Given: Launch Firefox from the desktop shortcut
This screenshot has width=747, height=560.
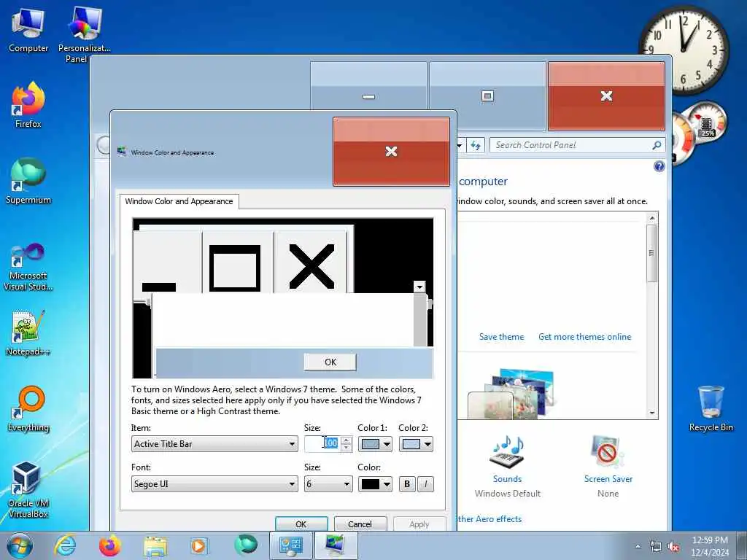Looking at the screenshot, I should coord(28,106).
